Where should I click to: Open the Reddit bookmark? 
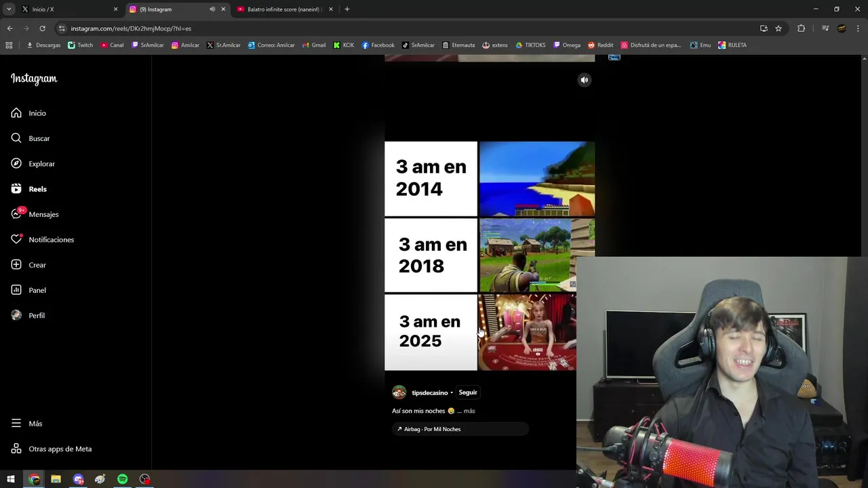tap(601, 45)
